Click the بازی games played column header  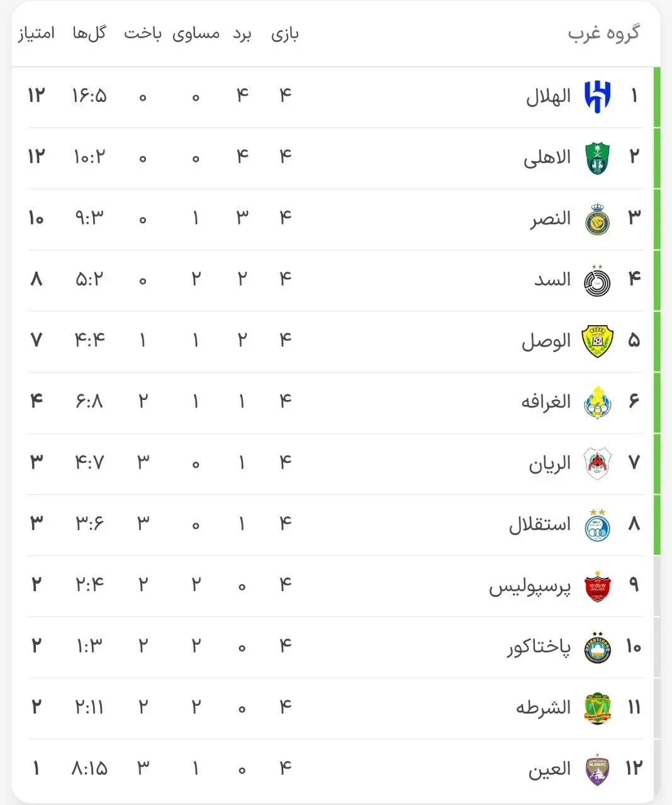point(284,34)
